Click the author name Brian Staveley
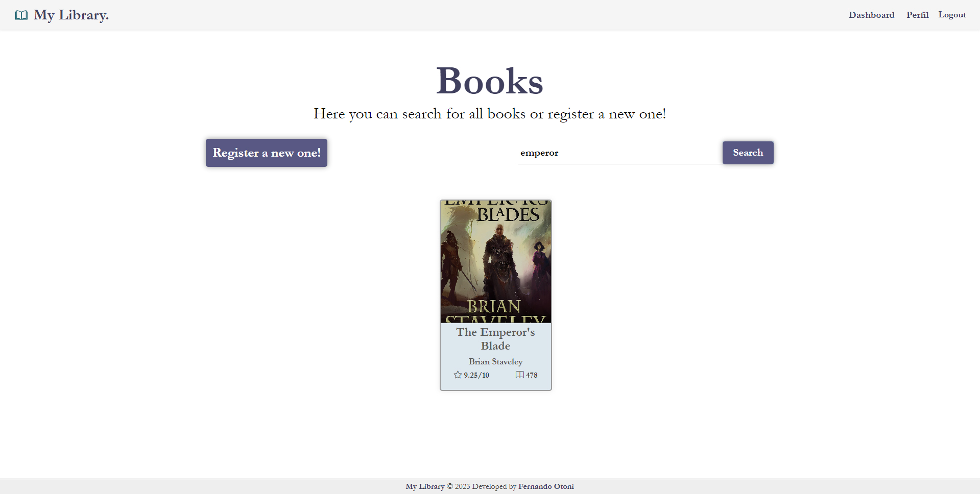980x494 pixels. pyautogui.click(x=495, y=361)
